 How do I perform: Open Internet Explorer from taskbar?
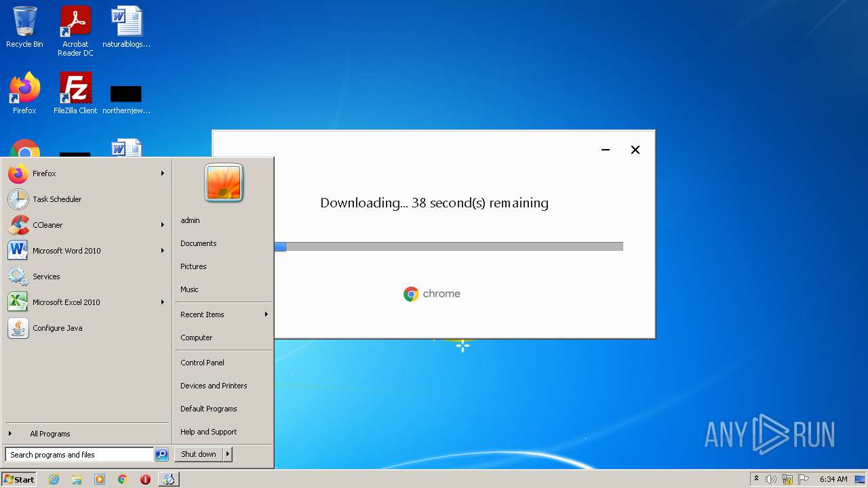pyautogui.click(x=54, y=479)
